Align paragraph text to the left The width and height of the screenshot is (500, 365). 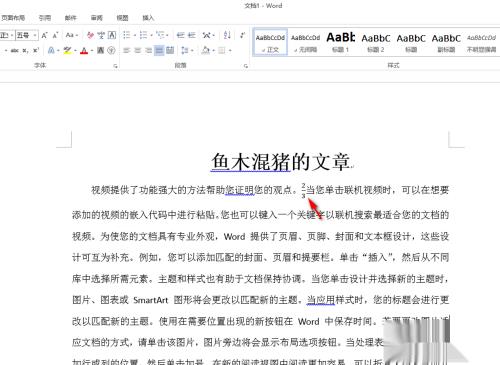[127, 50]
